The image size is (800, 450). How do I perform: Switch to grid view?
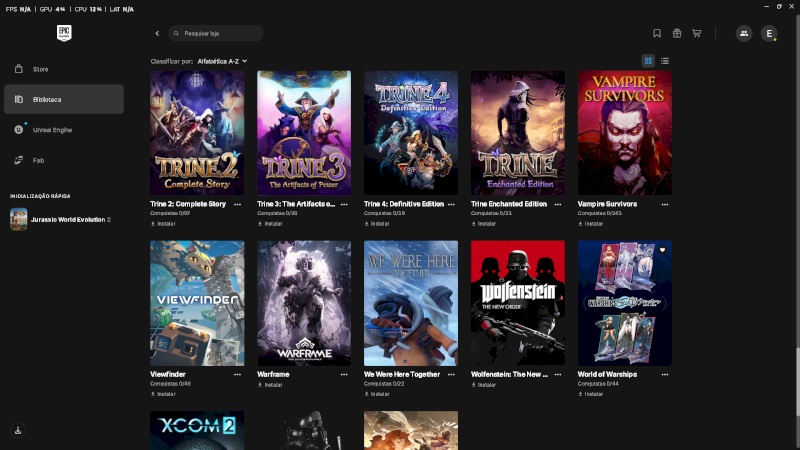[648, 61]
